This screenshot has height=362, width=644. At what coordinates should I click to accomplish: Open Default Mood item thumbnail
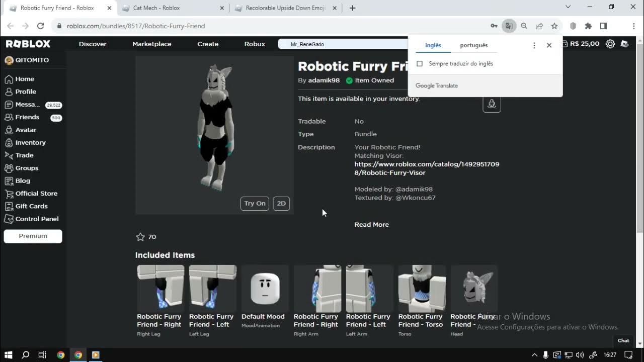265,289
